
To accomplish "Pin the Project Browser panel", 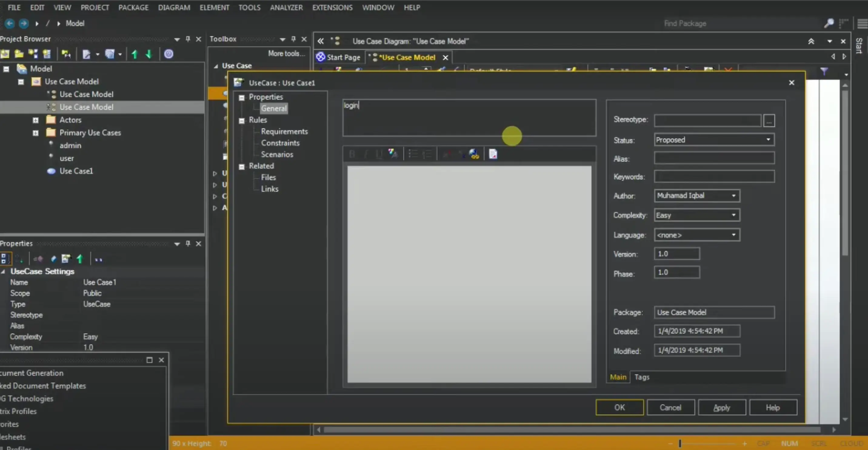I will (188, 39).
